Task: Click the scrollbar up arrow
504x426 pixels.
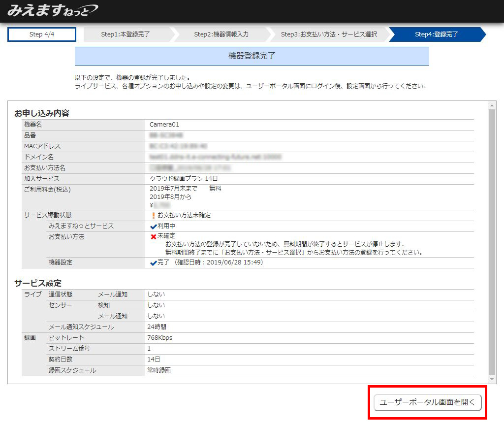Action: pos(492,105)
